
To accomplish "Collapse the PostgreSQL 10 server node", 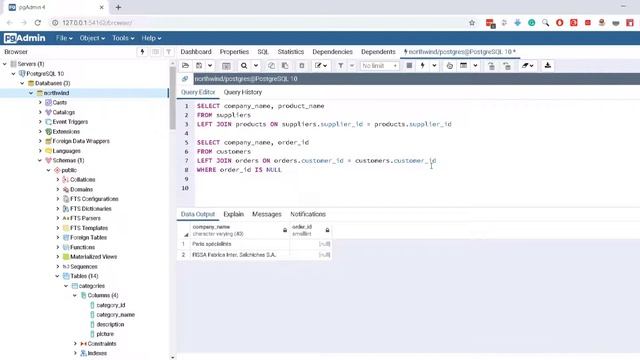I will pos(13,74).
